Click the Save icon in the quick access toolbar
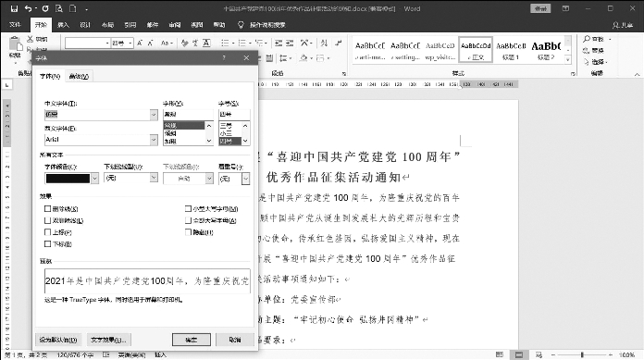 pos(15,8)
